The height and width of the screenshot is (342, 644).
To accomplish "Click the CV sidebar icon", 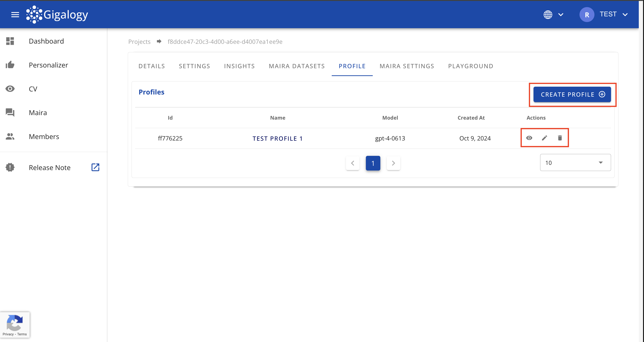I will (10, 89).
